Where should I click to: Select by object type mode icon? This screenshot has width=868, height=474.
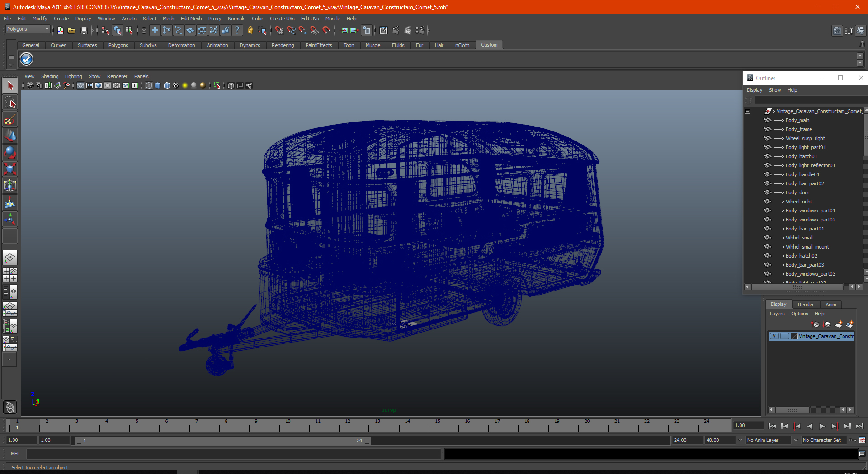118,30
